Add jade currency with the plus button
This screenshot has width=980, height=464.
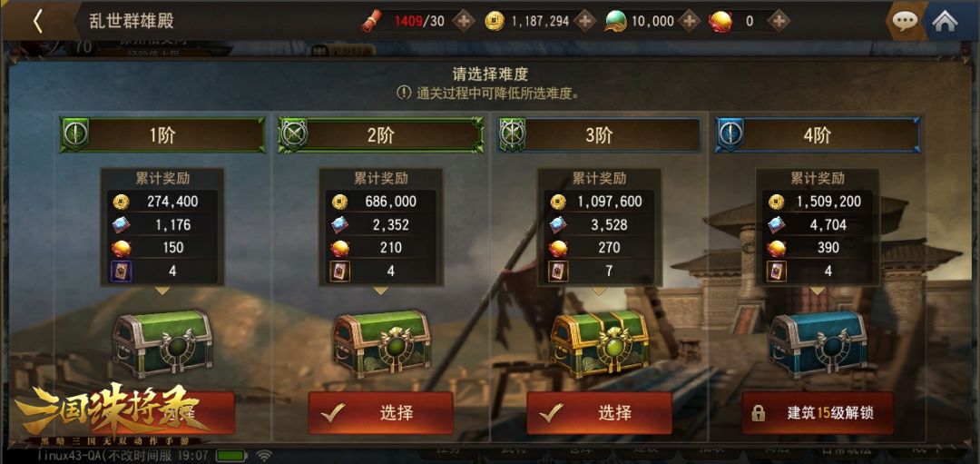tap(689, 21)
